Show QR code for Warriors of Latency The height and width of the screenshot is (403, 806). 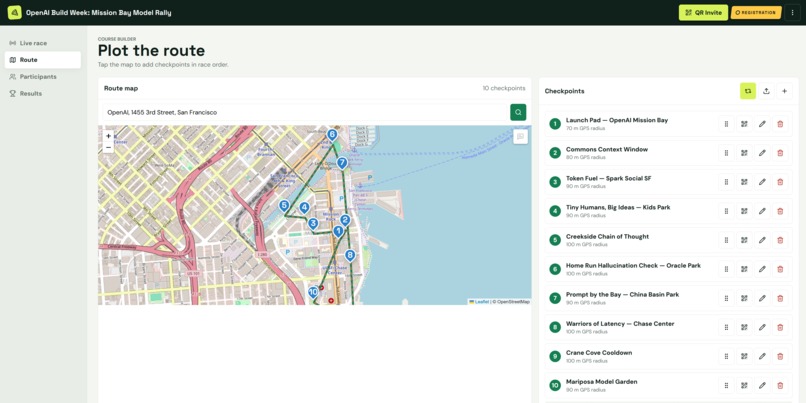point(744,327)
